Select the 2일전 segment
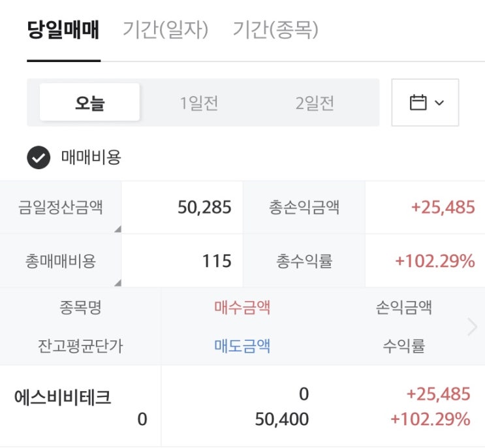This screenshot has height=448, width=485. [x=315, y=103]
